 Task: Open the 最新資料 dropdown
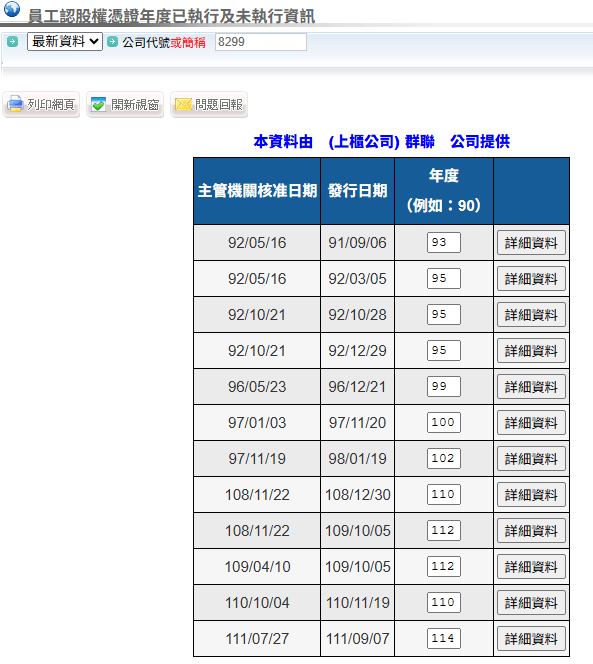click(x=65, y=42)
